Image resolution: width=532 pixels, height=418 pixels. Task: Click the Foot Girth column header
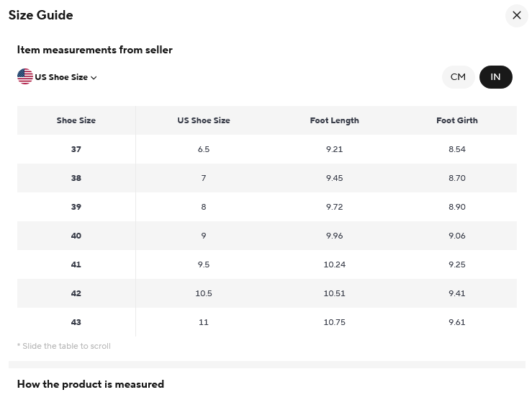coord(456,120)
